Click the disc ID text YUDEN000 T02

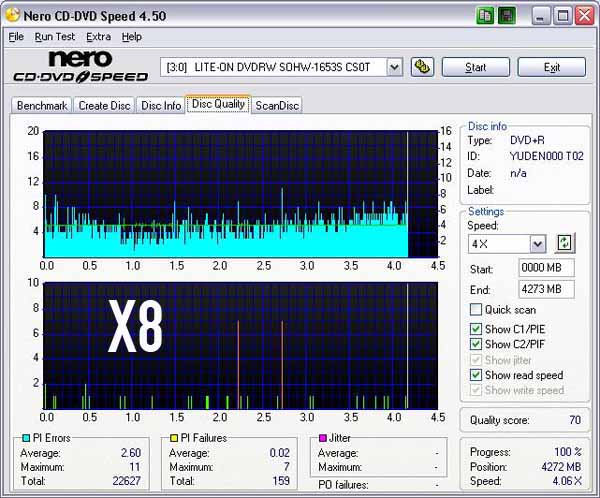(546, 156)
